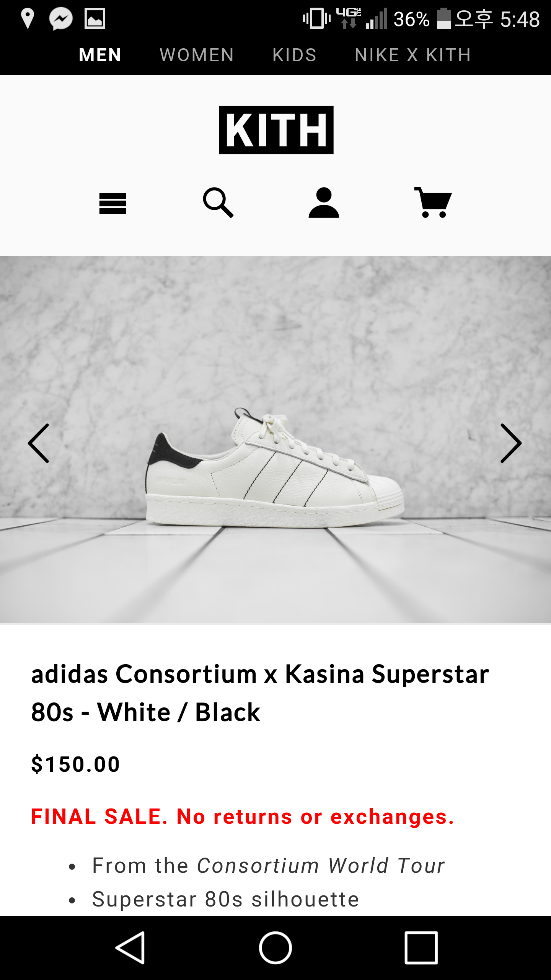
Task: Tap the Android back navigation button
Action: pyautogui.click(x=130, y=948)
